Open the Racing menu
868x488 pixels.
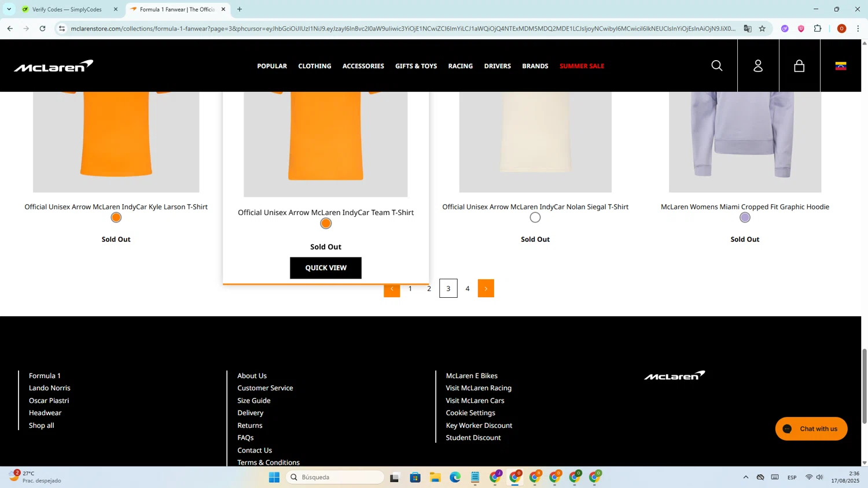pyautogui.click(x=461, y=66)
